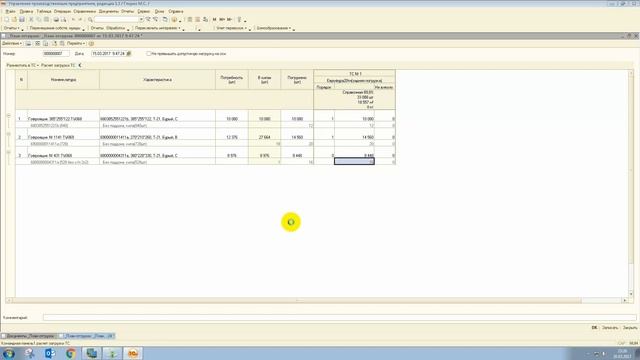The width and height of the screenshot is (640, 360).
Task: Open the calendar picker beside the date
Action: click(x=129, y=53)
